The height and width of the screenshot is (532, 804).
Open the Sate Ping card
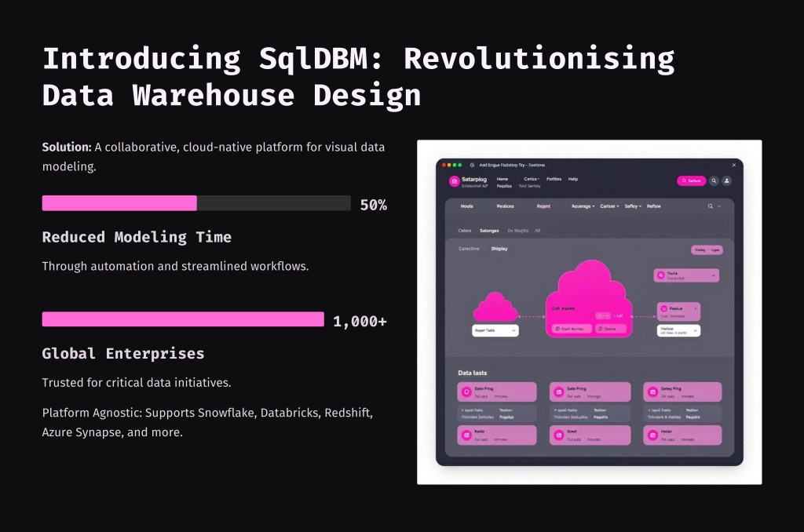click(497, 392)
